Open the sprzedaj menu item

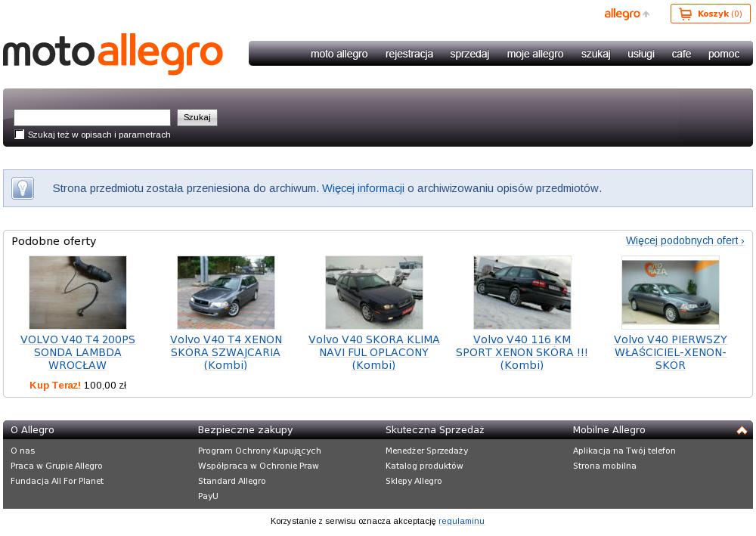click(469, 54)
